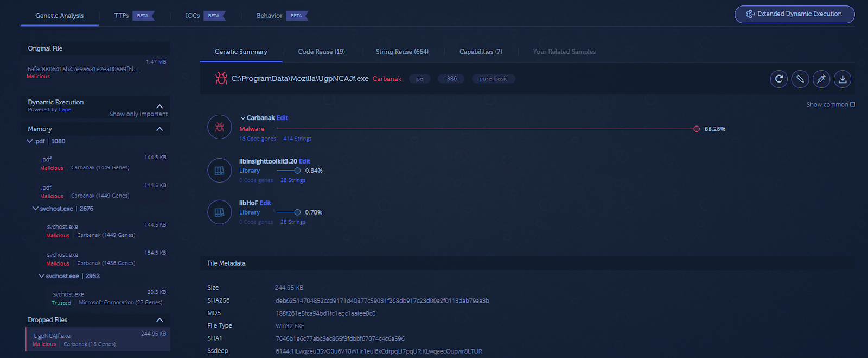Click the MD5 hash value
This screenshot has width=868, height=358.
point(325,313)
